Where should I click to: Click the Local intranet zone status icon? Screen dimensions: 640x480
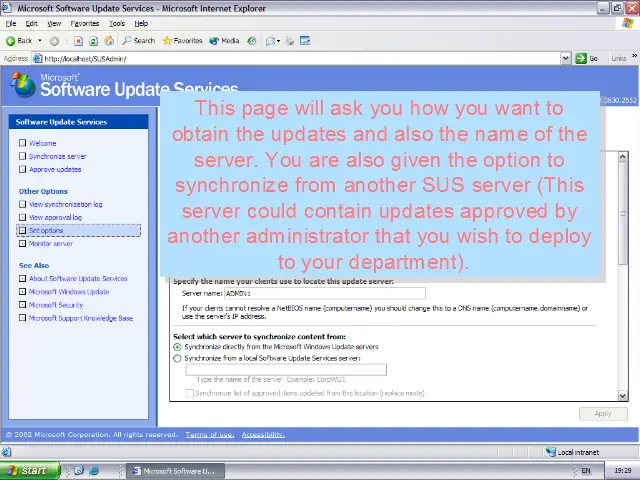pyautogui.click(x=551, y=452)
